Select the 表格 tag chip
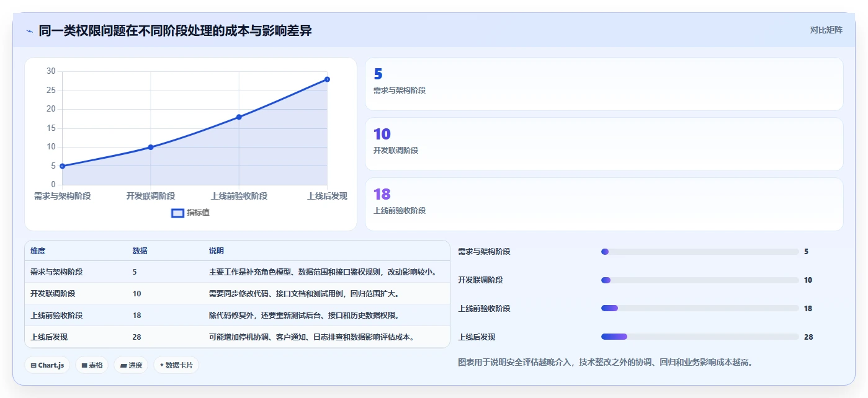Screen dimensions: 868x398 (x=92, y=365)
